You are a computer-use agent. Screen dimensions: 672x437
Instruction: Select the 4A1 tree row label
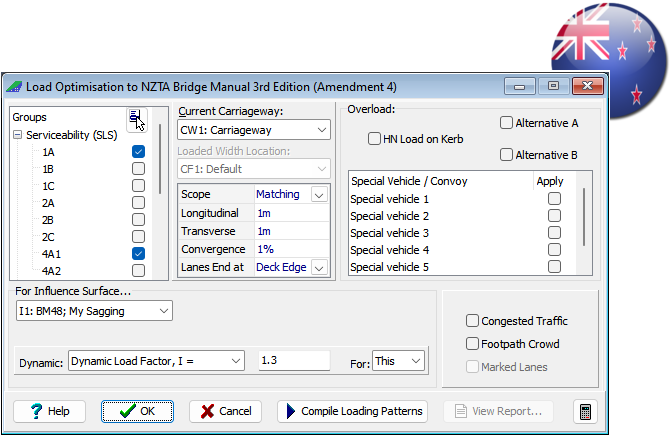51,254
